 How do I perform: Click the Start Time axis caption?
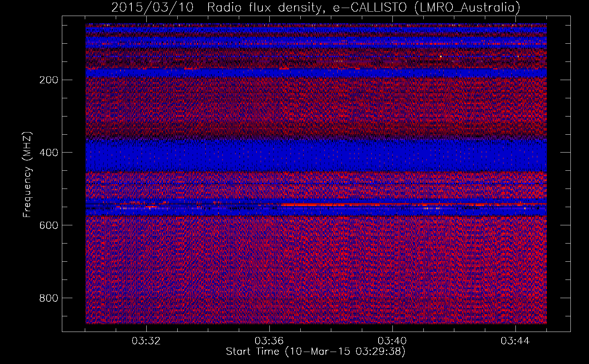[316, 352]
